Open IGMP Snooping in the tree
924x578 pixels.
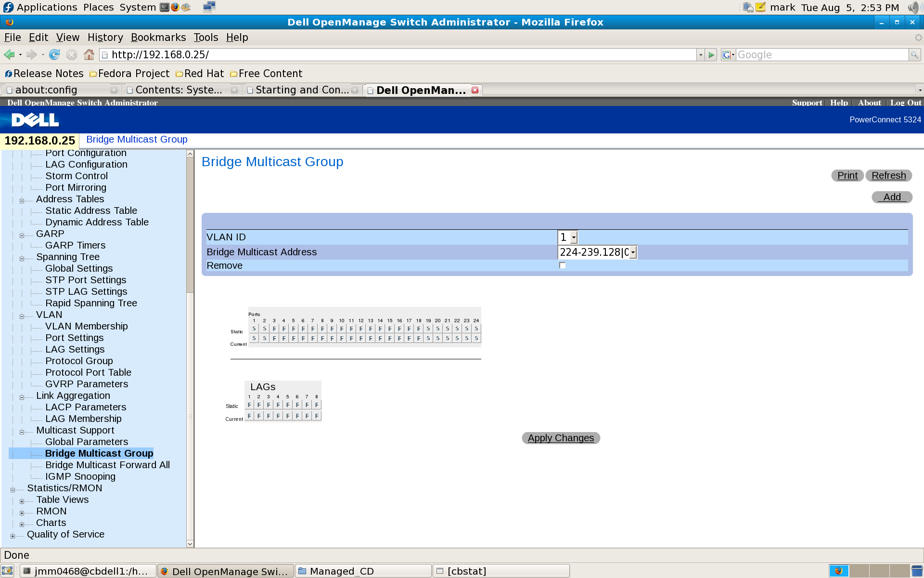click(80, 476)
